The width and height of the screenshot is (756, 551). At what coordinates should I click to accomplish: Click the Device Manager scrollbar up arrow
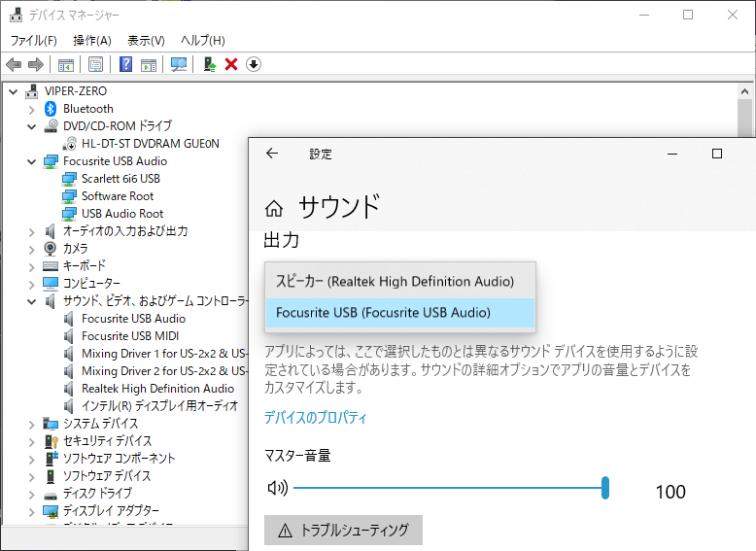[744, 91]
